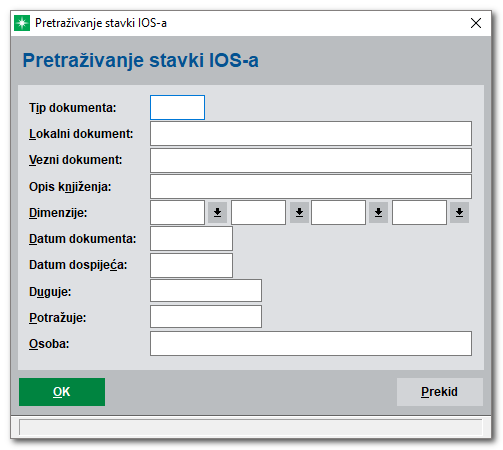Select the Potražuje amount field
Screen dimensions: 503x450
click(206, 316)
